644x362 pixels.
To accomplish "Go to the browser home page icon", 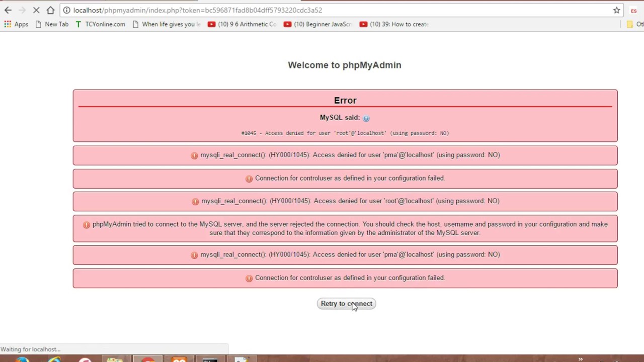I will click(x=50, y=10).
